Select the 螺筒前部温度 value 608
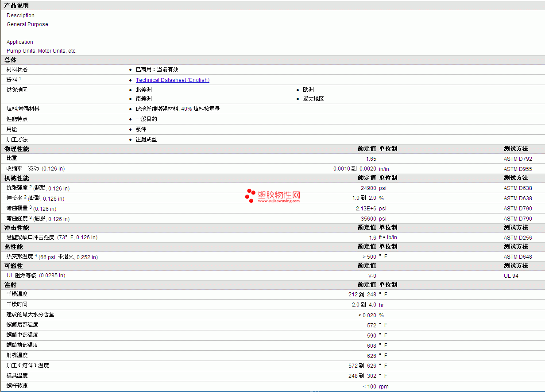The height and width of the screenshot is (392, 545). pyautogui.click(x=371, y=345)
